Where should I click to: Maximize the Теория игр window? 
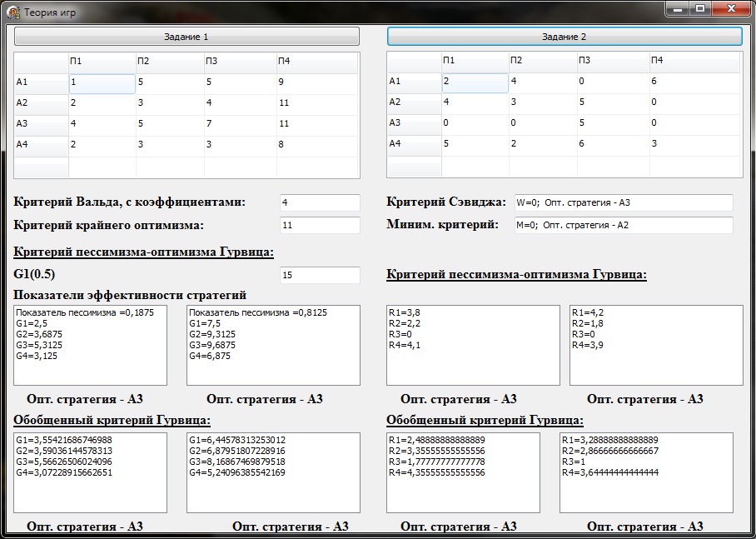(700, 8)
